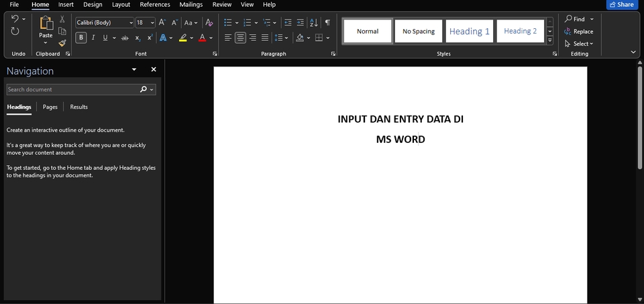Click the Copy icon
This screenshot has height=304, width=644.
(62, 32)
